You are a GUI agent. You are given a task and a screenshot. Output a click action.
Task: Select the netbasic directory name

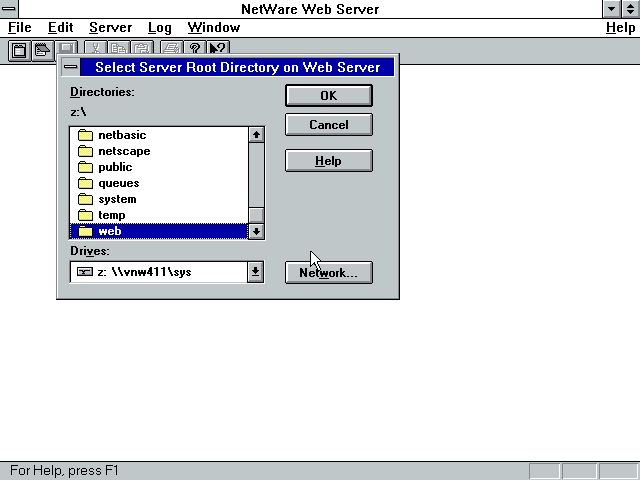[x=122, y=135]
